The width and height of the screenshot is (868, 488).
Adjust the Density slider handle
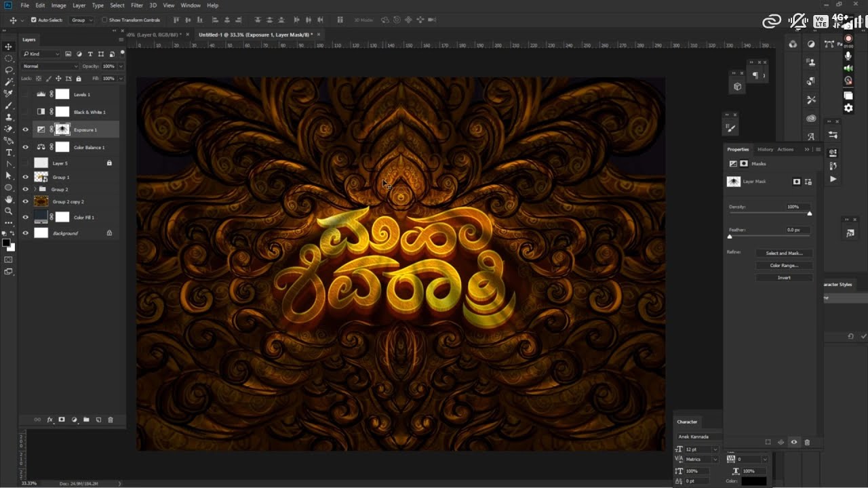click(809, 213)
